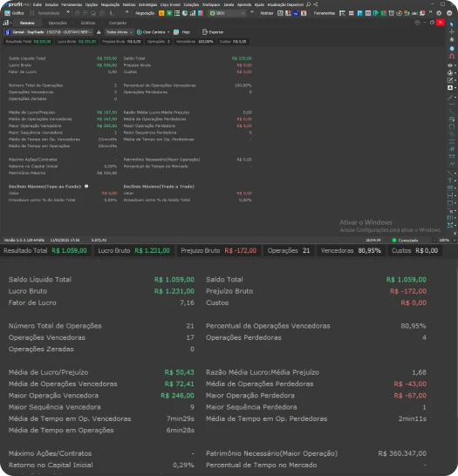458x476 pixels.
Task: Switch to the Completo tab
Action: point(118,23)
